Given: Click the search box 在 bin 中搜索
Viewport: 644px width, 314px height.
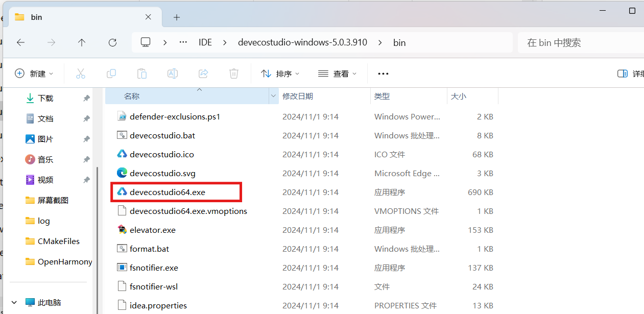Looking at the screenshot, I should tap(577, 42).
